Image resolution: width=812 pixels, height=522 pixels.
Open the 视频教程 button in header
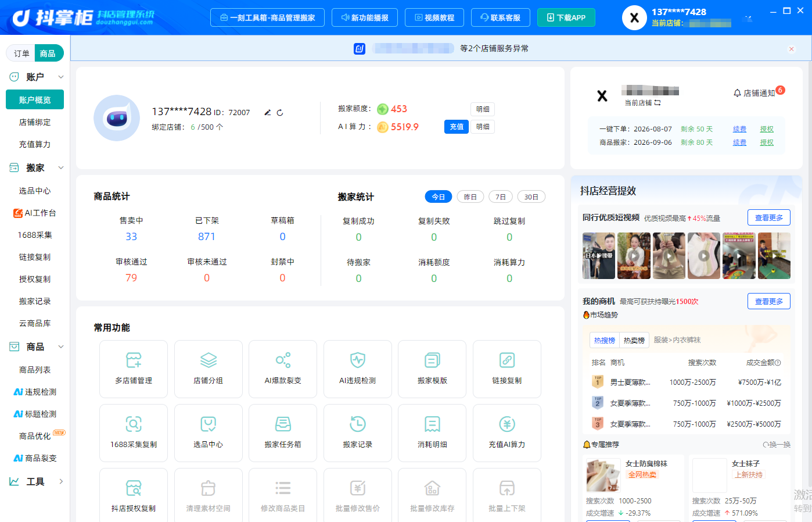434,17
